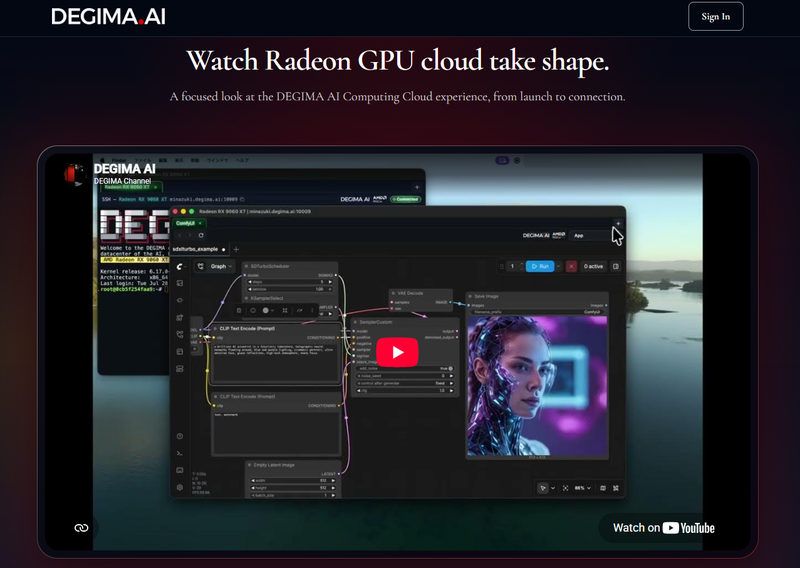
Task: Open the DEGIMA channel avatar
Action: (75, 175)
